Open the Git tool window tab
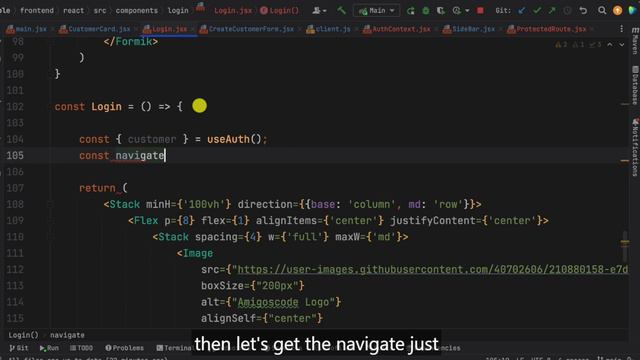Viewport: 640px width, 360px height. 19,348
